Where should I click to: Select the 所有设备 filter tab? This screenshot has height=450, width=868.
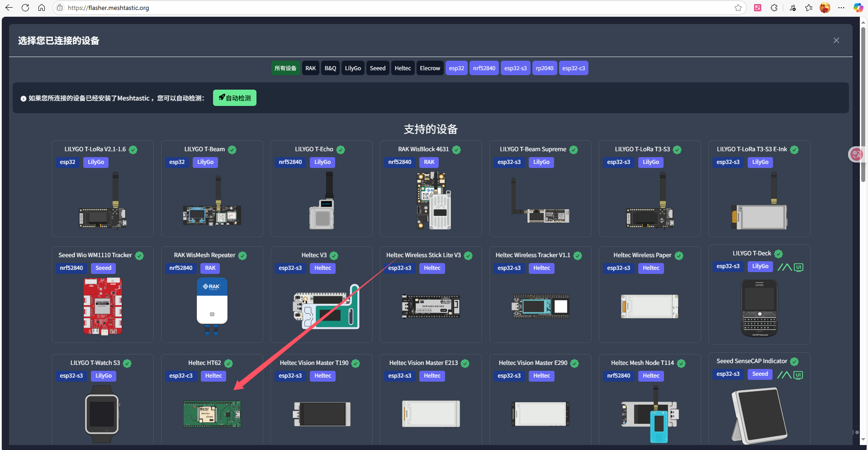click(285, 68)
